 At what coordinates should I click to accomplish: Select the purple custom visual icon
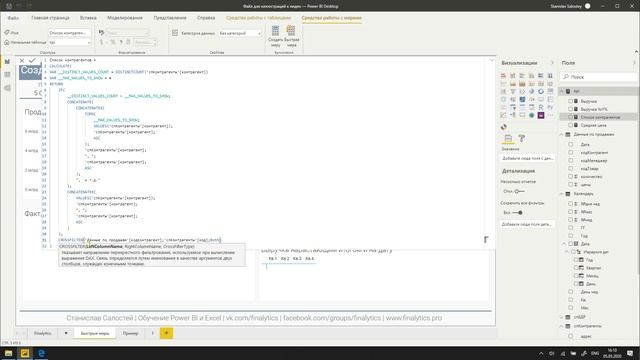(541, 115)
